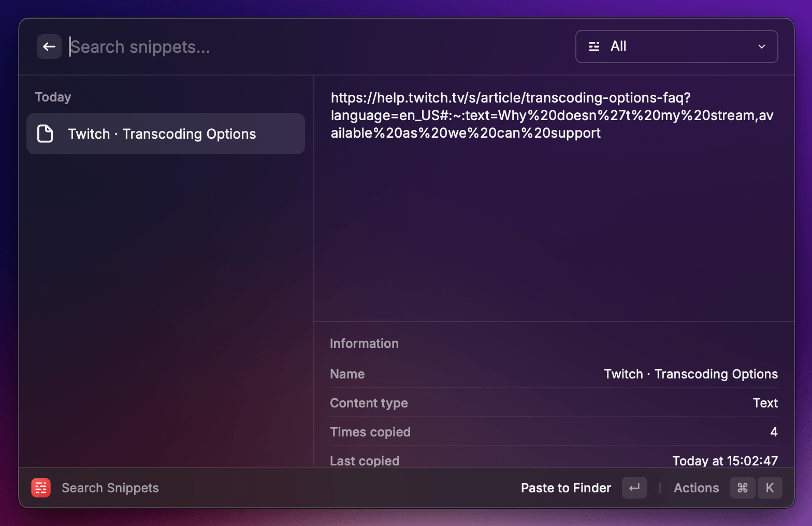Click the filter list icon beside All
Viewport: 812px width, 526px height.
594,47
